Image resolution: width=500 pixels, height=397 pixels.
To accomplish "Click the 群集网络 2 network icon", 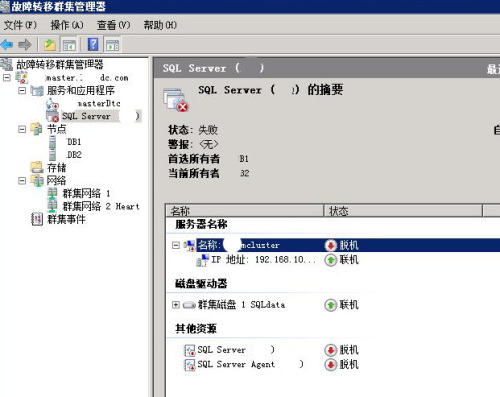I will pos(52,206).
